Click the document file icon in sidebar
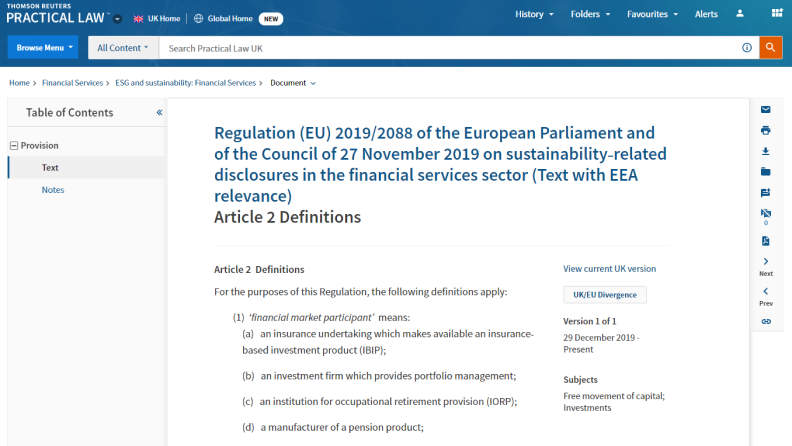The width and height of the screenshot is (792, 446). coord(766,241)
